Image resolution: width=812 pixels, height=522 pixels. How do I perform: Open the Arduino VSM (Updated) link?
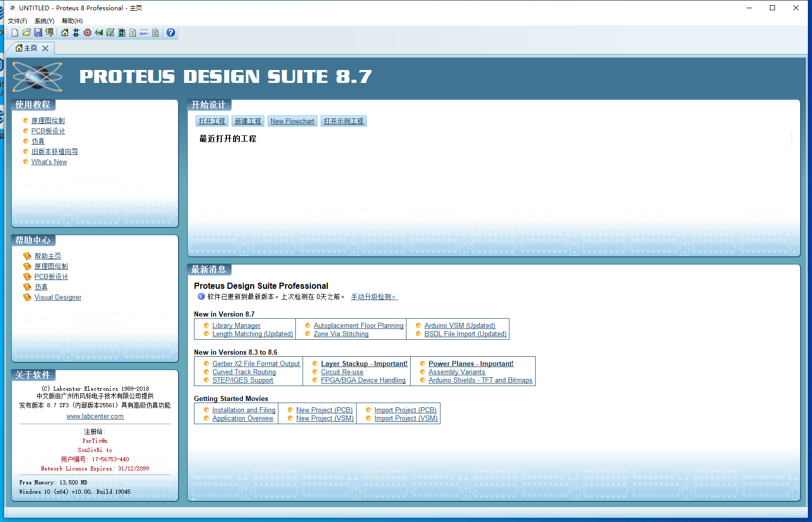point(460,325)
